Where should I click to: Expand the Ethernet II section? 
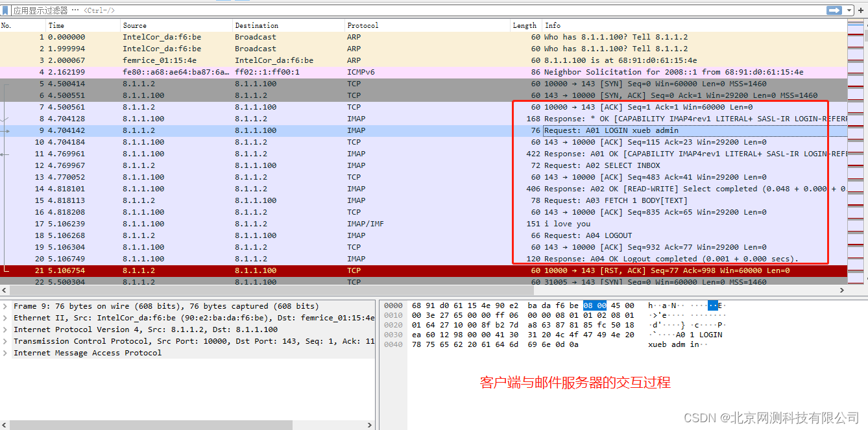5,318
